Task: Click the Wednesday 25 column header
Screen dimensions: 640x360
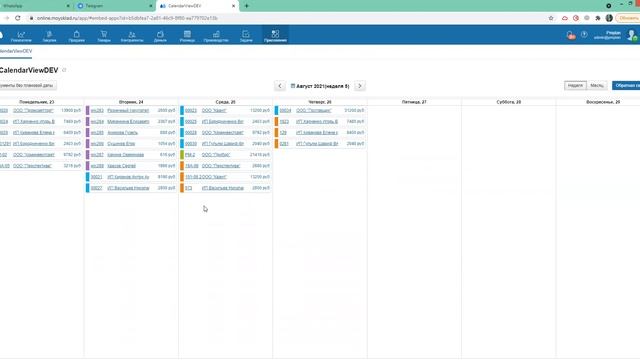Action: coord(225,102)
